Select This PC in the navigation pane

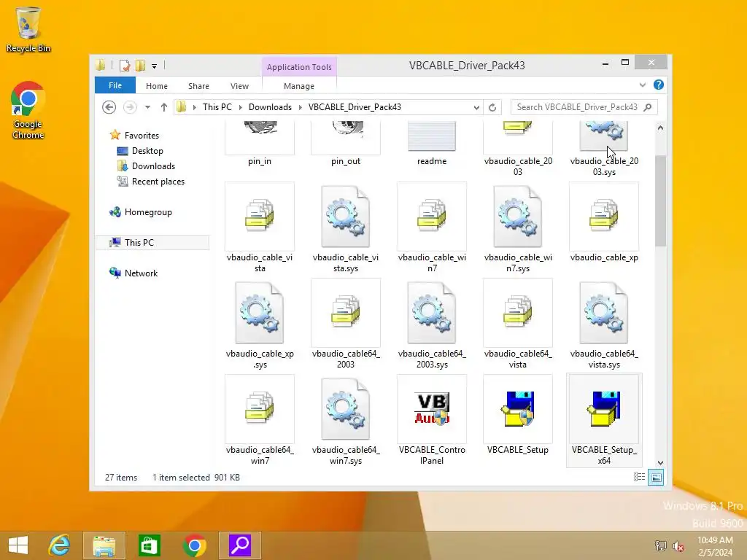tap(152, 242)
